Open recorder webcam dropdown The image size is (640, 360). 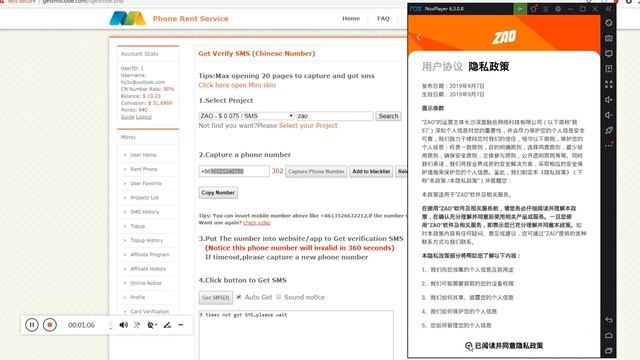(152, 325)
